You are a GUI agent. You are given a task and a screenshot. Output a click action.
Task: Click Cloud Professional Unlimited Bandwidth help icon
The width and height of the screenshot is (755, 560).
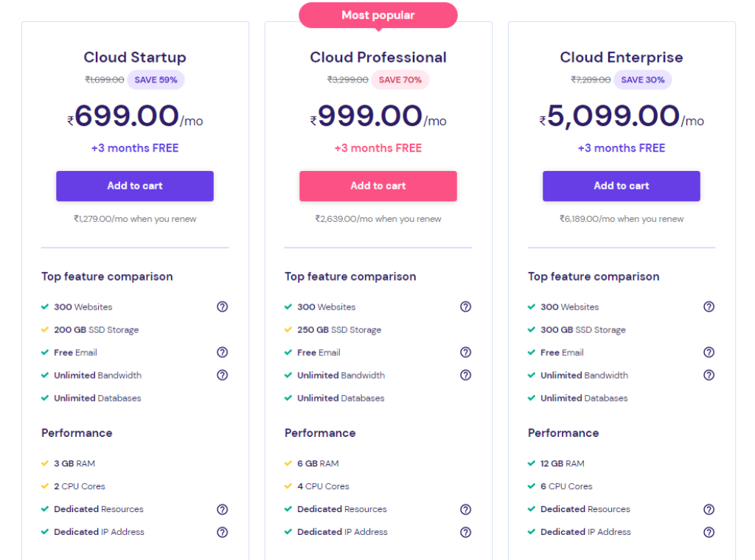[465, 375]
